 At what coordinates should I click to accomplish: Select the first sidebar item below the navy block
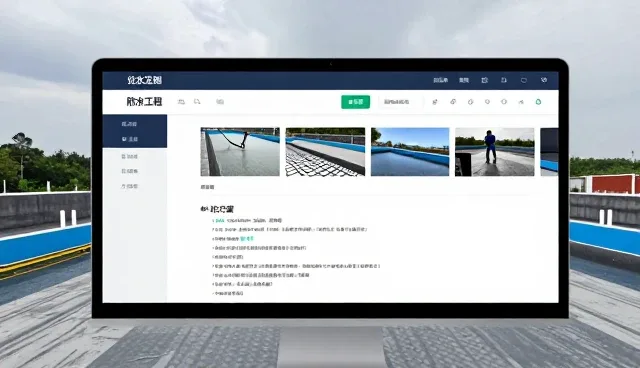click(129, 156)
